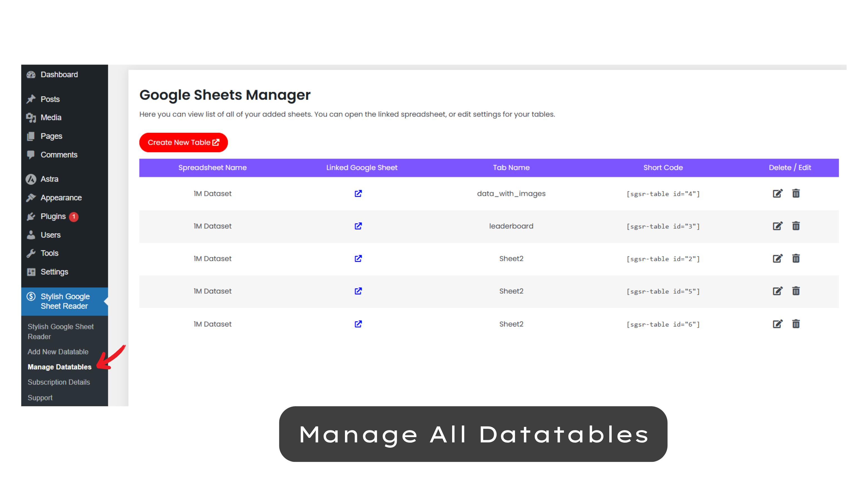Viewport: 868px width, 488px height.
Task: Go to Posts menu
Action: pyautogui.click(x=50, y=99)
